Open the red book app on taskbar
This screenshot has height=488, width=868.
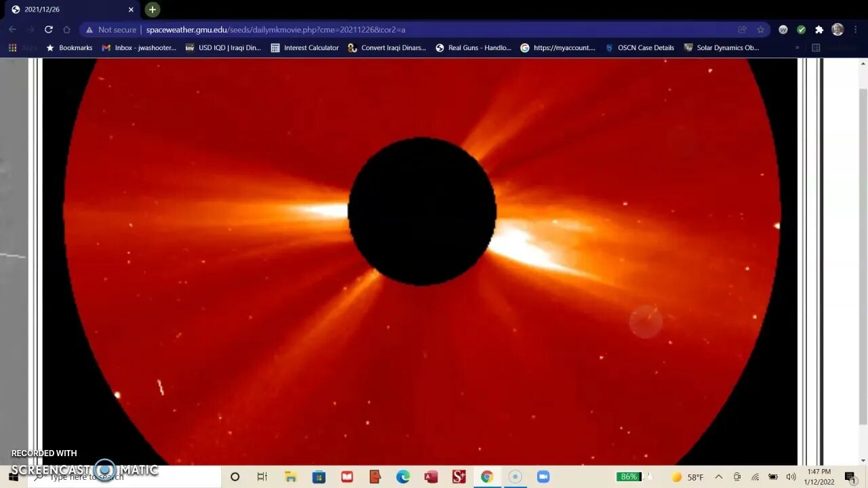click(x=347, y=476)
